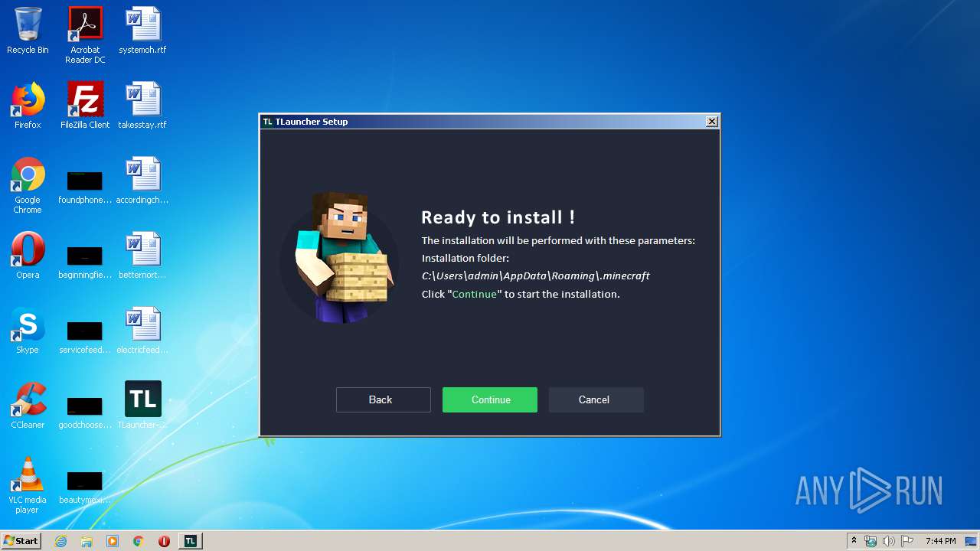
Task: Select the accordingch document icon
Action: point(142,181)
